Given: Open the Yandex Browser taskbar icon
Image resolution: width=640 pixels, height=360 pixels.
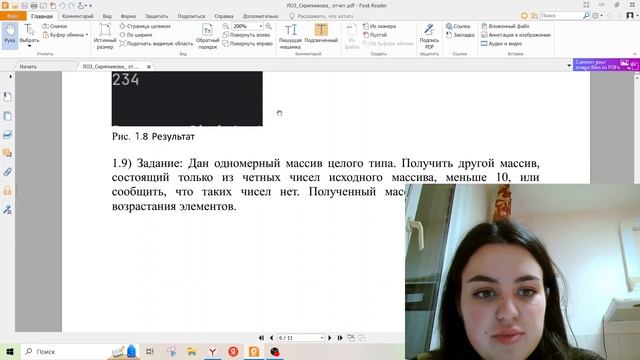Looking at the screenshot, I should click(x=213, y=351).
